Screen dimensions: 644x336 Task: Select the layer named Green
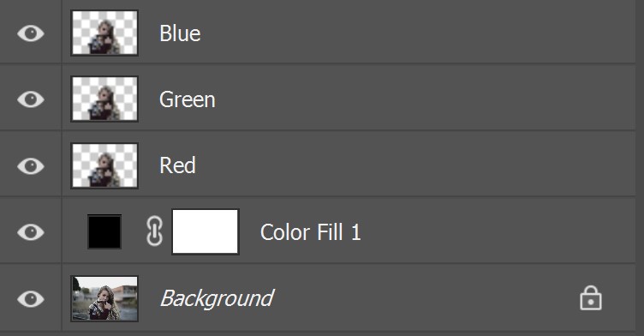188,99
